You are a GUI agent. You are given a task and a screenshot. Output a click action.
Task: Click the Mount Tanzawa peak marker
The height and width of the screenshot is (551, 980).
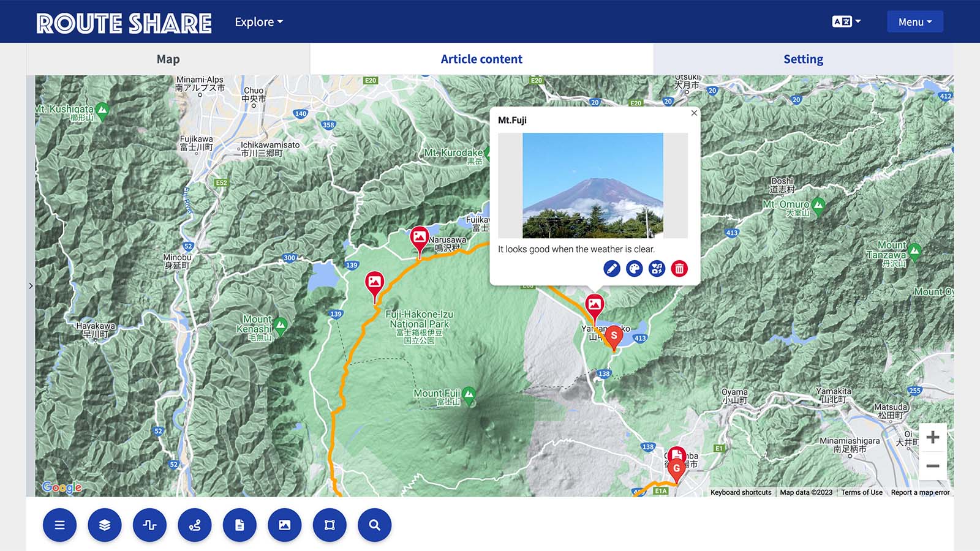coord(914,252)
